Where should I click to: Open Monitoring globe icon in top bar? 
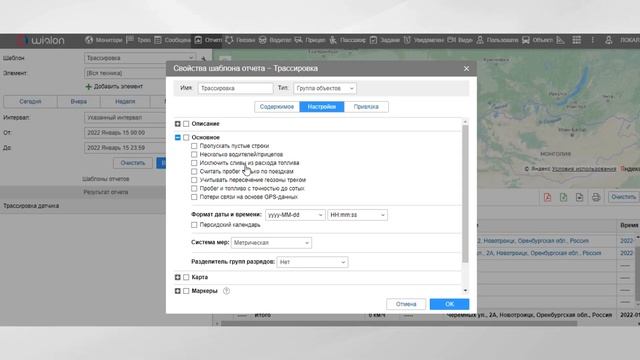coord(89,40)
